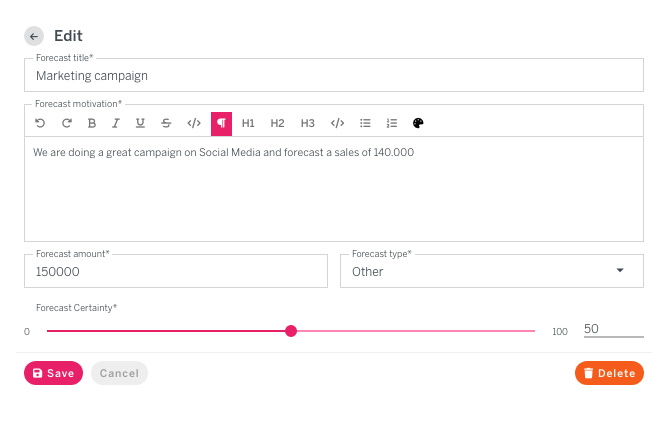Insert a numbered list
Image resolution: width=668 pixels, height=424 pixels.
point(392,123)
